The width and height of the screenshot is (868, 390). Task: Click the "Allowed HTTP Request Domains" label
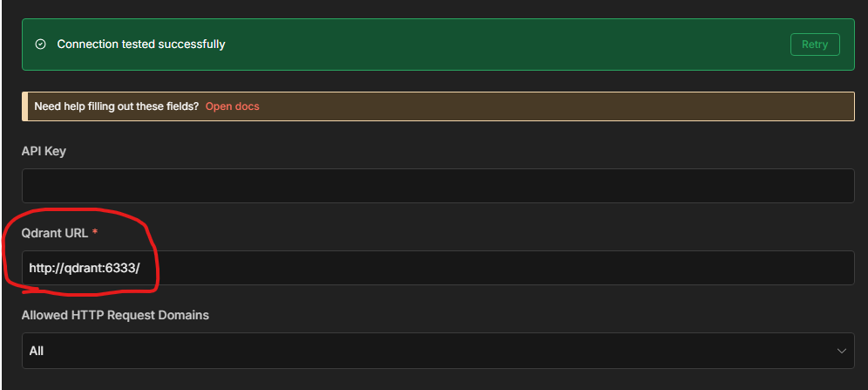point(115,315)
